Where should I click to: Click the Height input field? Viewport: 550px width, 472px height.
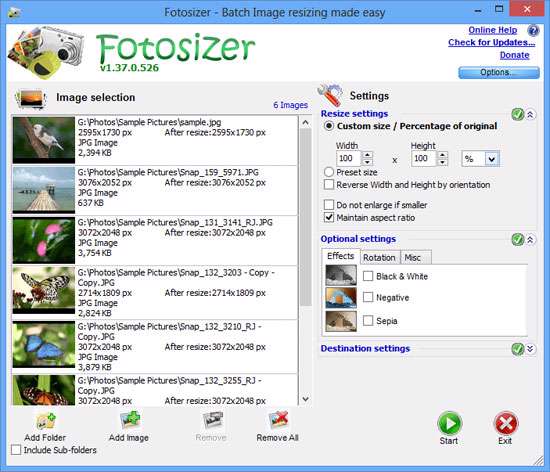click(424, 159)
